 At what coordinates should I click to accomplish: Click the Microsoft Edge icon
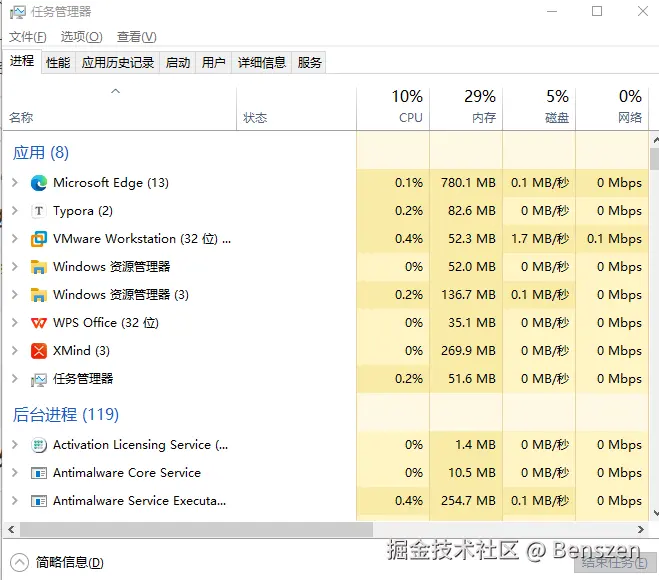point(39,183)
